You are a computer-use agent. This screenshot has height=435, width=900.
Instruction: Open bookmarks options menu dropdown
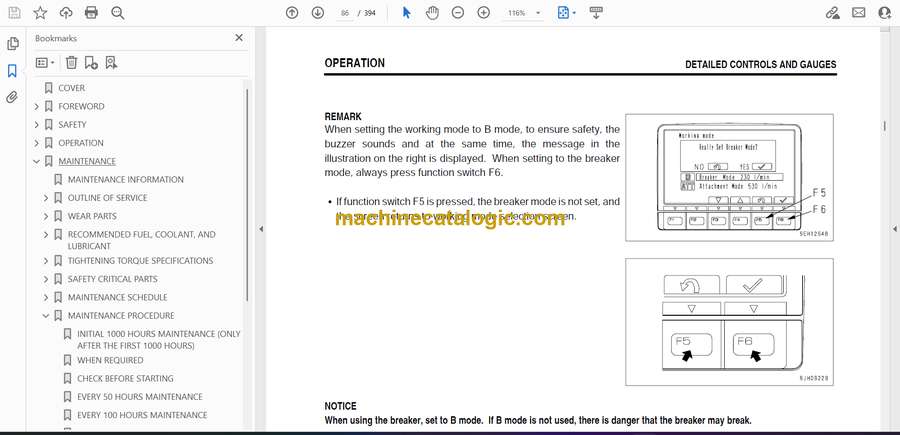tap(45, 63)
